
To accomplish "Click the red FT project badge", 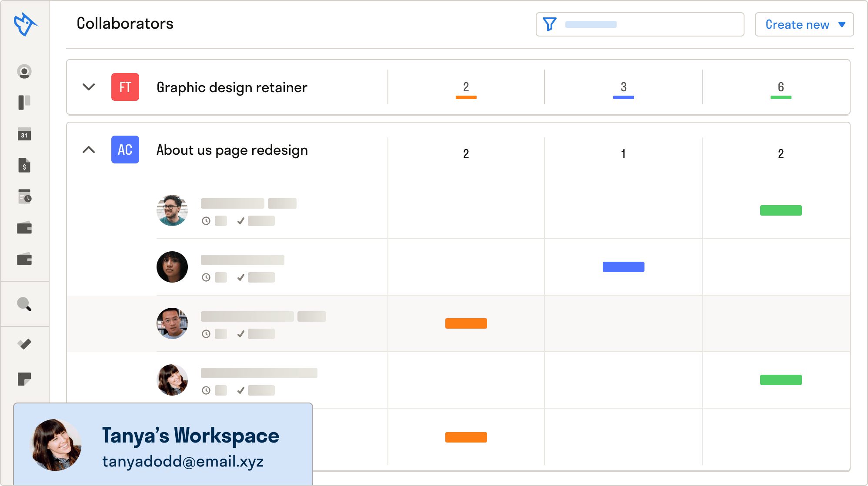I will pyautogui.click(x=125, y=87).
